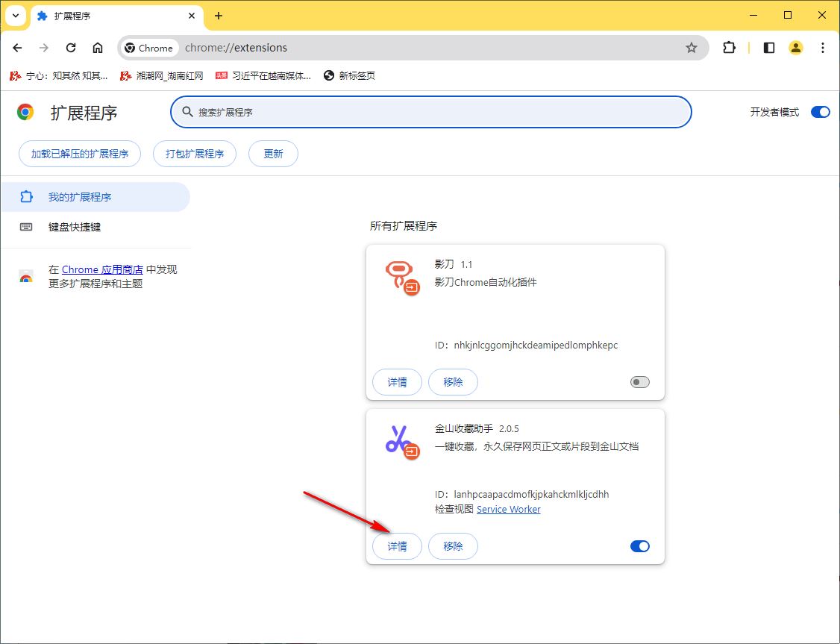Click the 键盘快捷键 keyboard icon
Image resolution: width=840 pixels, height=644 pixels.
click(x=26, y=227)
